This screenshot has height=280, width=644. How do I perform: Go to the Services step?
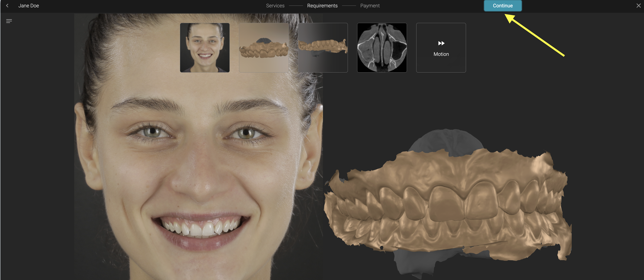click(275, 5)
